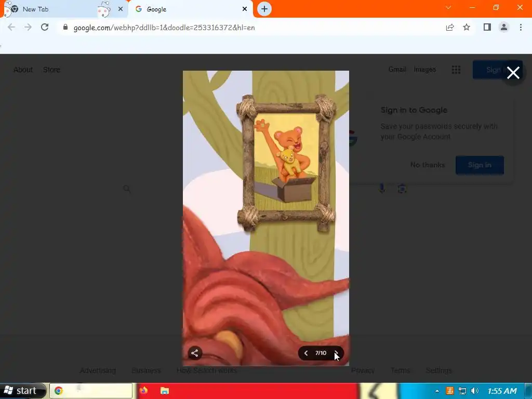The width and height of the screenshot is (532, 399).
Task: Open the file explorer taskbar icon
Action: (165, 391)
